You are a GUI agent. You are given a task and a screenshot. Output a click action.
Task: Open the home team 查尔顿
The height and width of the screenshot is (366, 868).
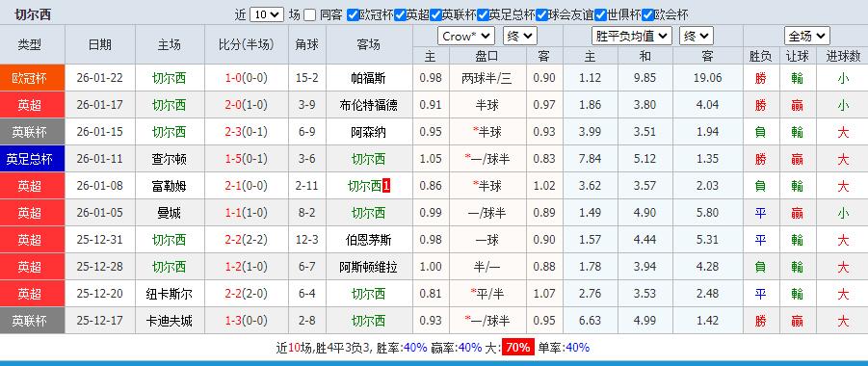[170, 160]
